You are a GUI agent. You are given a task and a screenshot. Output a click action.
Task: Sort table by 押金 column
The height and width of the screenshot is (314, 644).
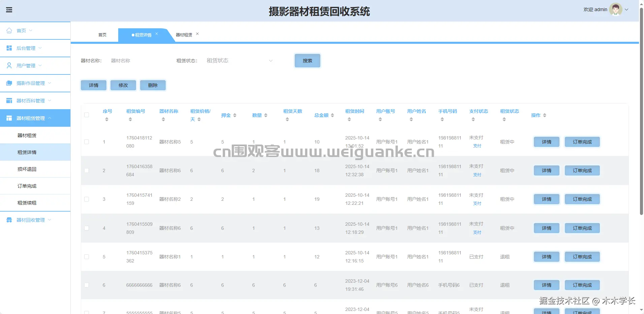click(x=235, y=115)
